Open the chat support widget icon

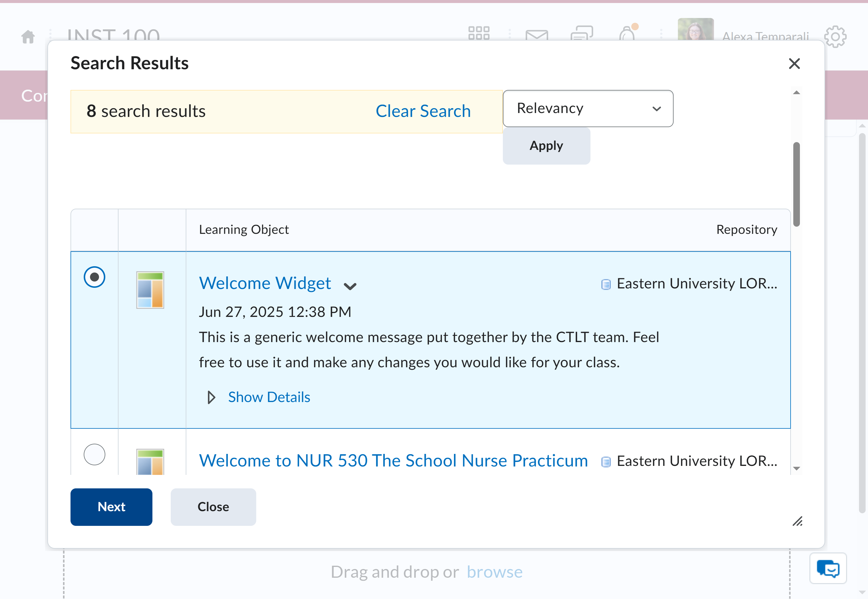828,568
